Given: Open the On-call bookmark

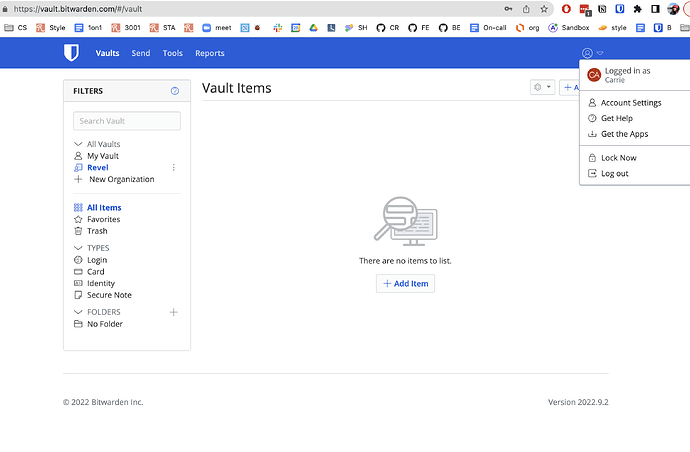Looking at the screenshot, I should click(x=488, y=28).
